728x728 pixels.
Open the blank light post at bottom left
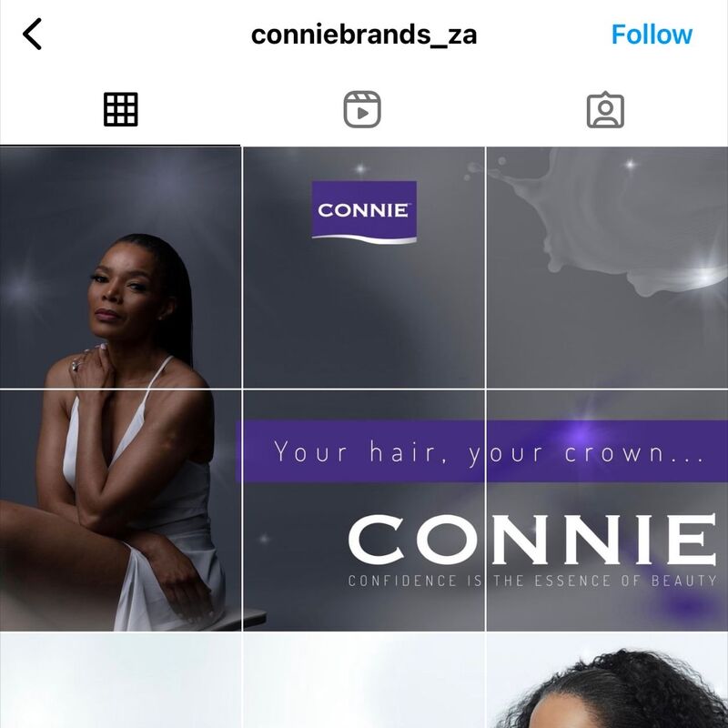[x=121, y=680]
